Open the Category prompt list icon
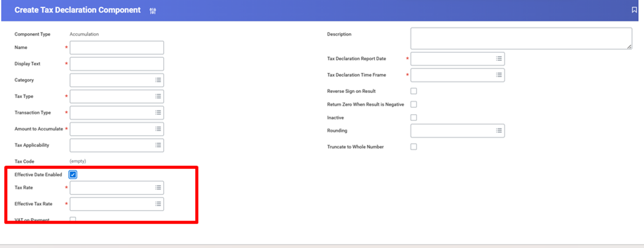 (x=158, y=80)
